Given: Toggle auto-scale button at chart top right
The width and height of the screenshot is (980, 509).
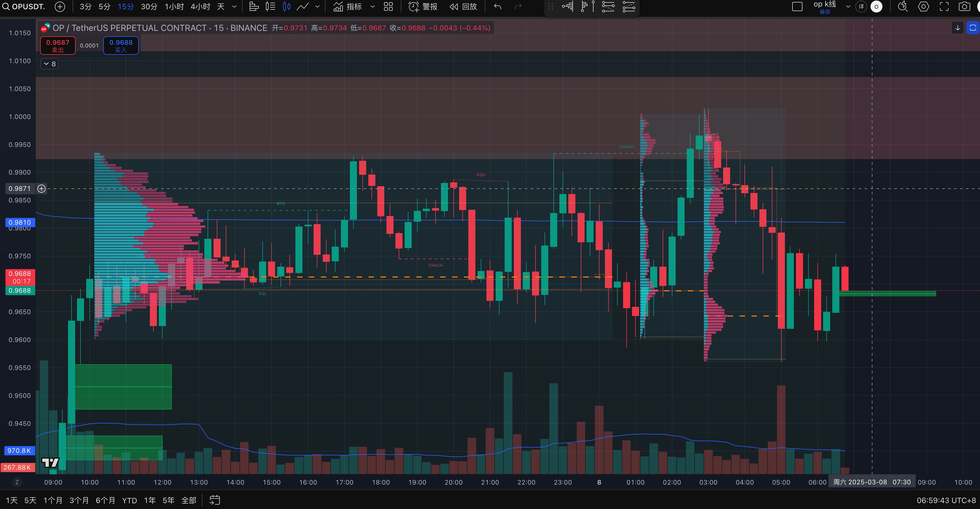Looking at the screenshot, I should coord(972,28).
